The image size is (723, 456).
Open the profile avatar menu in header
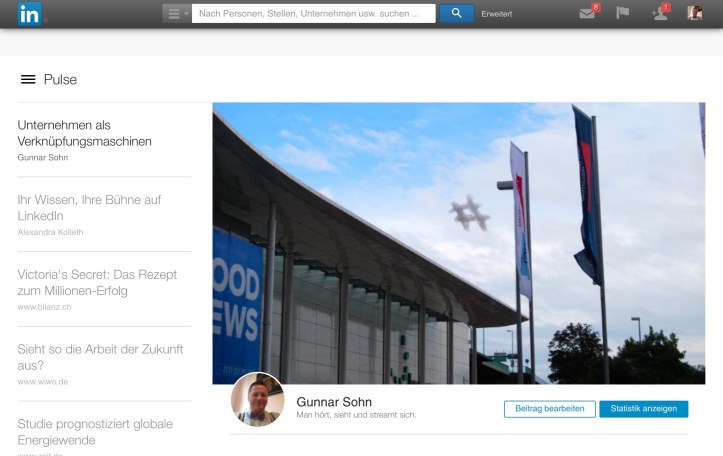[x=694, y=13]
